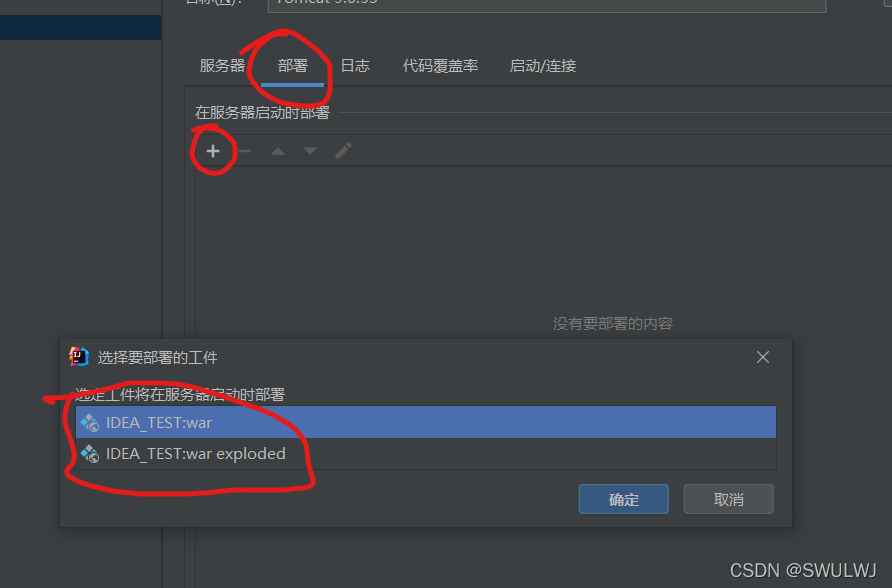The width and height of the screenshot is (892, 588).
Task: Click the IntelliJ logo in the dialog title
Action: 79,357
